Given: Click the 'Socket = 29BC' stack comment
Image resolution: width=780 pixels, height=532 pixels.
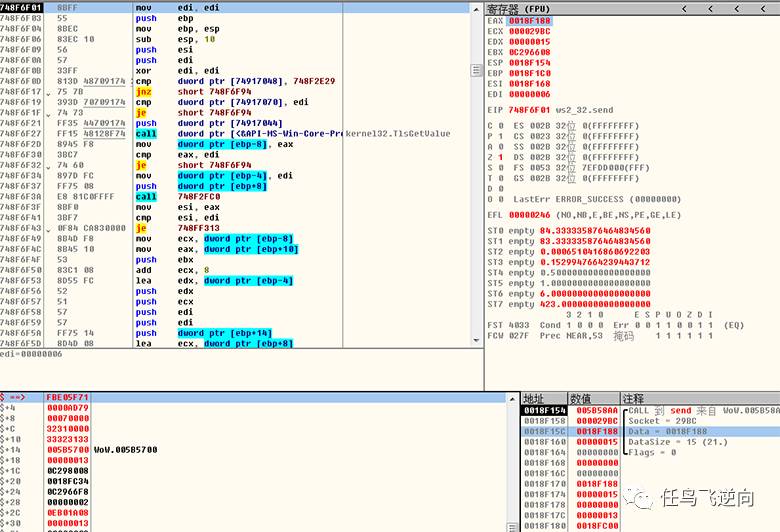Looking at the screenshot, I should [662, 421].
